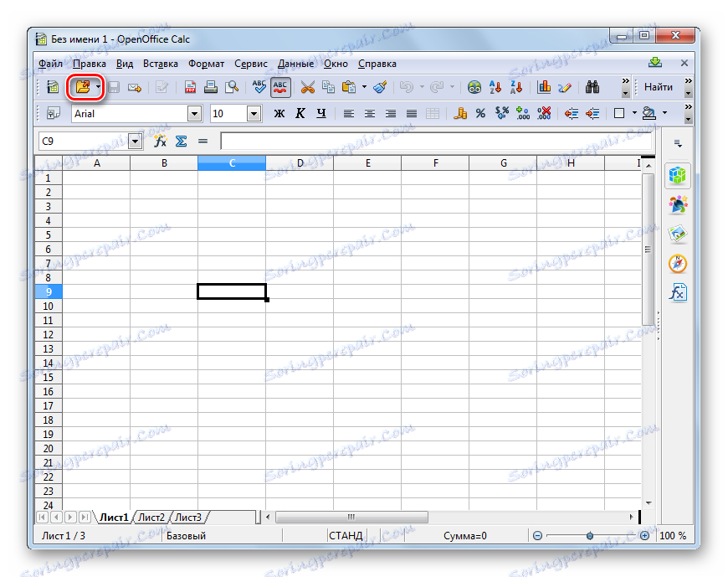The width and height of the screenshot is (728, 577).
Task: Align text right
Action: tap(391, 113)
